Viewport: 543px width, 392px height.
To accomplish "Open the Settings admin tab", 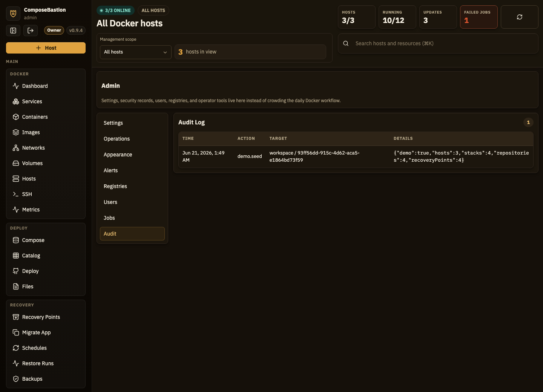I will coord(132,123).
